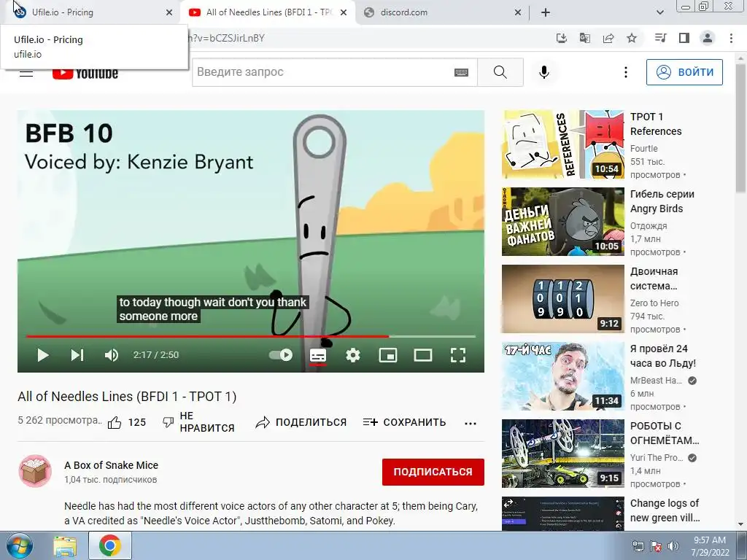
Task: Open player settings gear
Action: click(x=353, y=355)
